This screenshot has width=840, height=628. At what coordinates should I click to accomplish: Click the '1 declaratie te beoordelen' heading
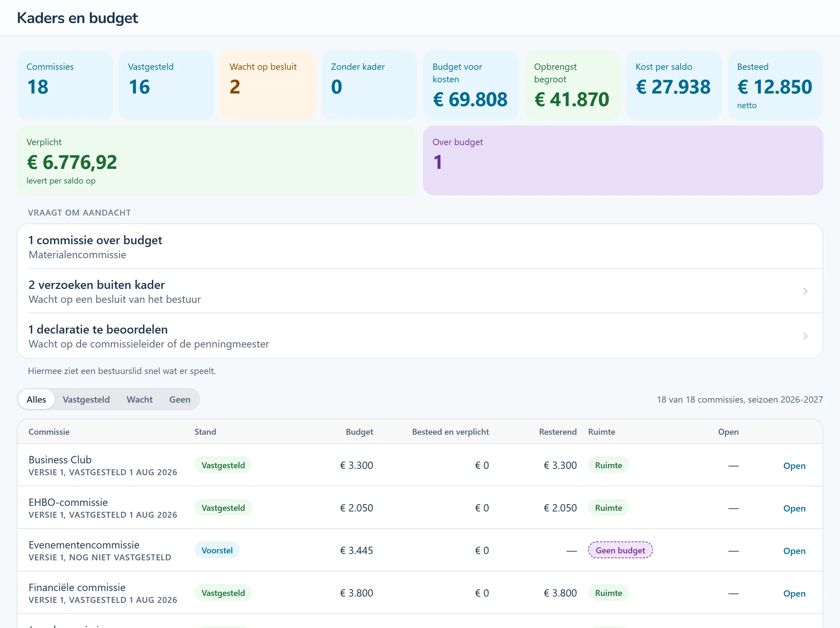98,329
